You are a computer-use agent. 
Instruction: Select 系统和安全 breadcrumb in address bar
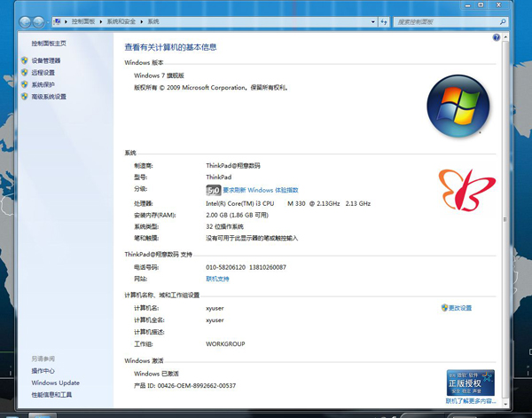point(121,21)
